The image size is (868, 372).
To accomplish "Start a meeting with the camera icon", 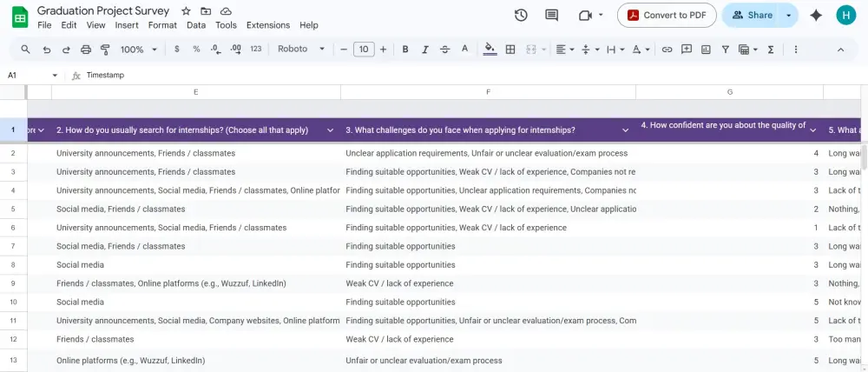I will tap(585, 16).
